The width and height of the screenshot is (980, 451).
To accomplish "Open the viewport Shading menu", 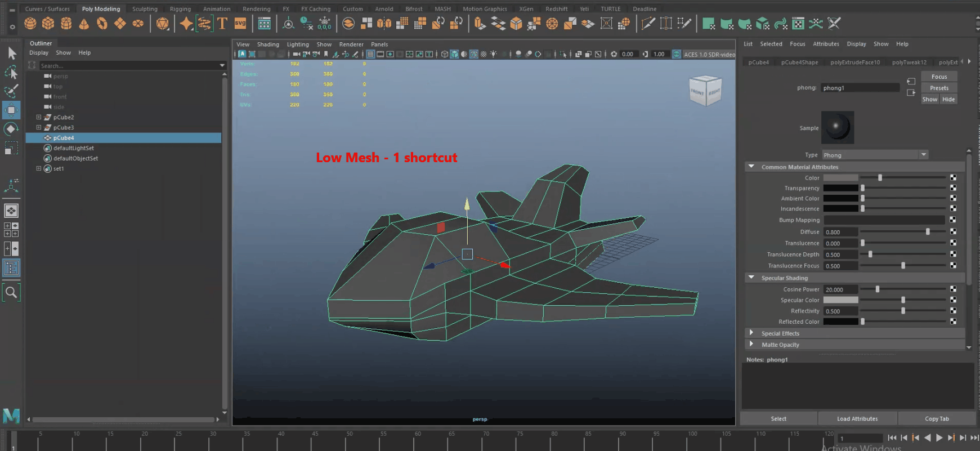I will 268,44.
